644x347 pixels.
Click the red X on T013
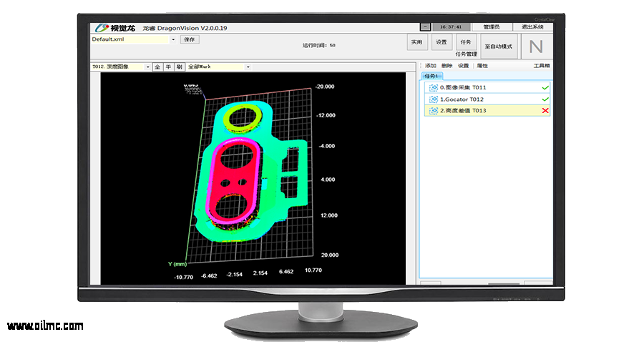click(x=545, y=111)
